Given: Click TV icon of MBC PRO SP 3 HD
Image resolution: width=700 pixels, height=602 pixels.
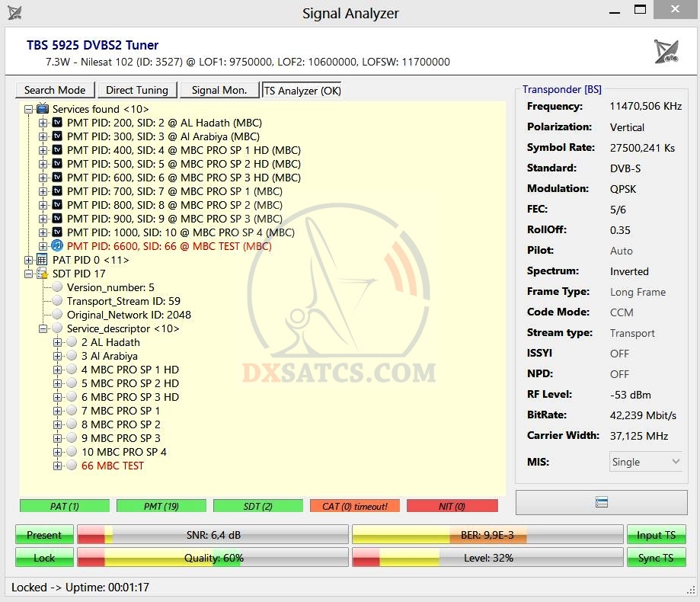Looking at the screenshot, I should [57, 178].
